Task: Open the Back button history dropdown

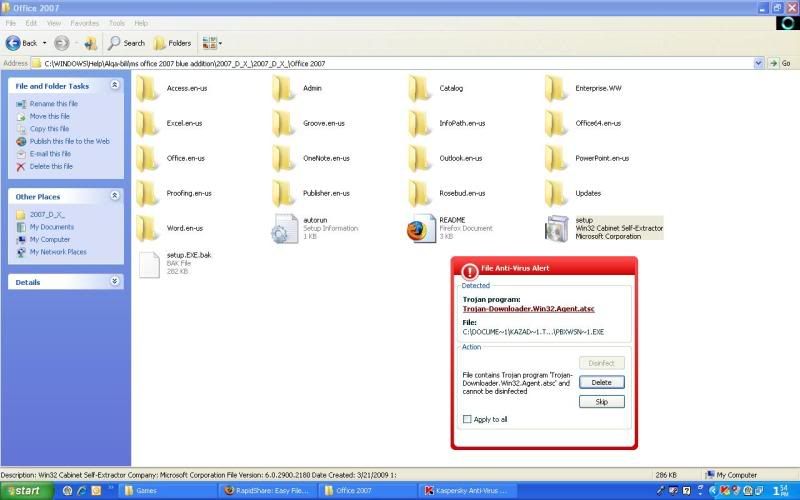Action: [44, 43]
